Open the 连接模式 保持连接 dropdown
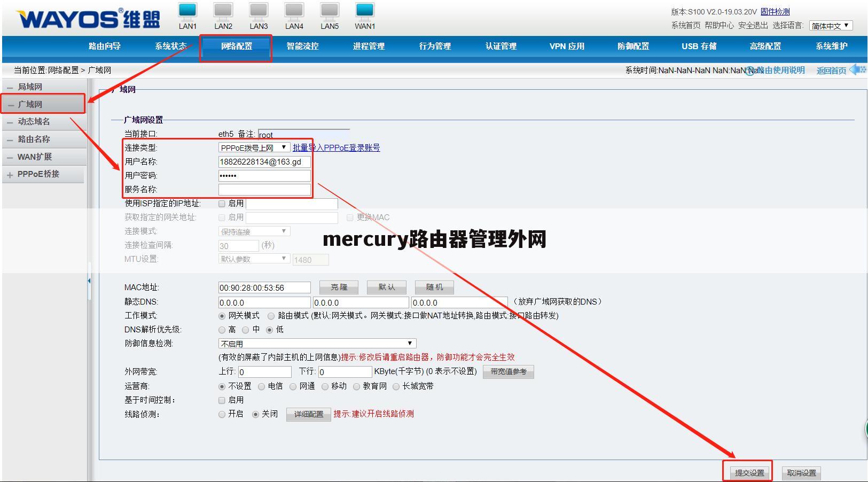868x482 pixels. coord(254,231)
